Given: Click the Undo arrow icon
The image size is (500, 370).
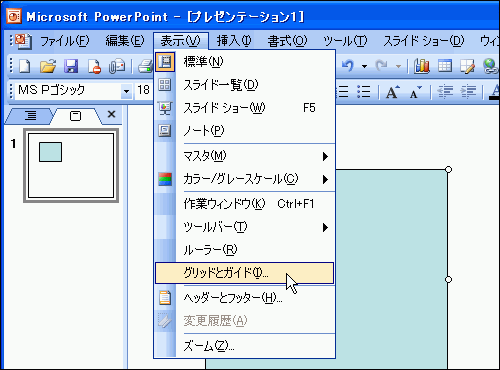Looking at the screenshot, I should pos(348,65).
